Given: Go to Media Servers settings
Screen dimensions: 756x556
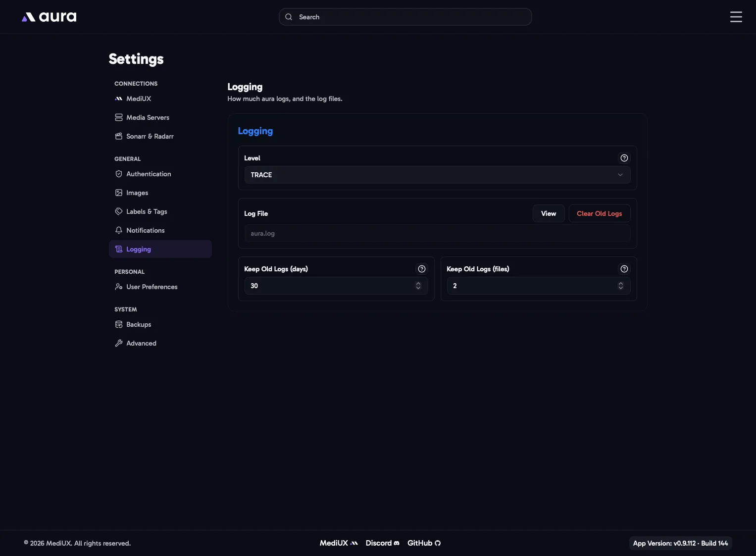Looking at the screenshot, I should click(x=160, y=117).
